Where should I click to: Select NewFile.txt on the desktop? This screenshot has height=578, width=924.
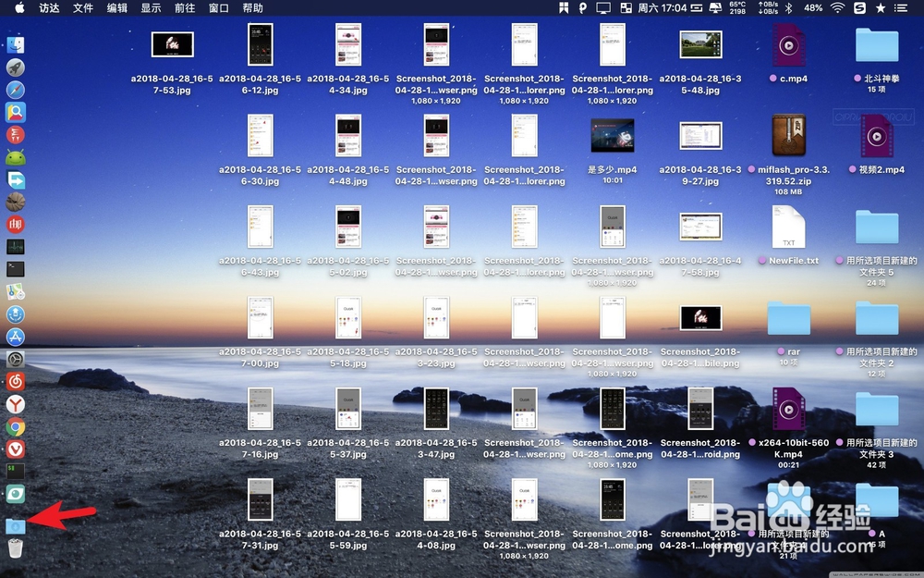(x=789, y=227)
